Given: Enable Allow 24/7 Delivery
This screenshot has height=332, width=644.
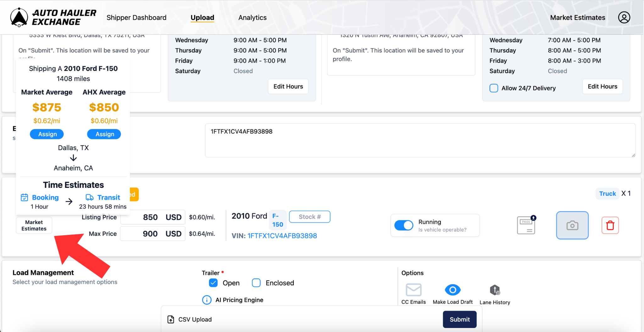Looking at the screenshot, I should 494,88.
